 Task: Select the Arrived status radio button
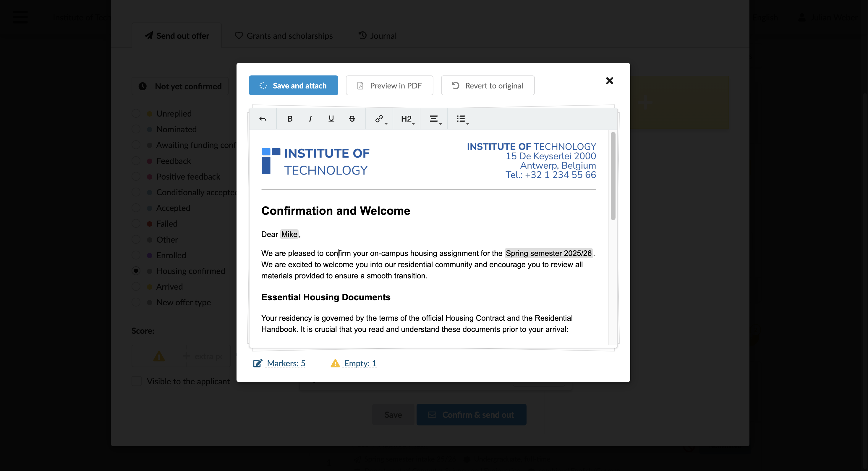[136, 287]
